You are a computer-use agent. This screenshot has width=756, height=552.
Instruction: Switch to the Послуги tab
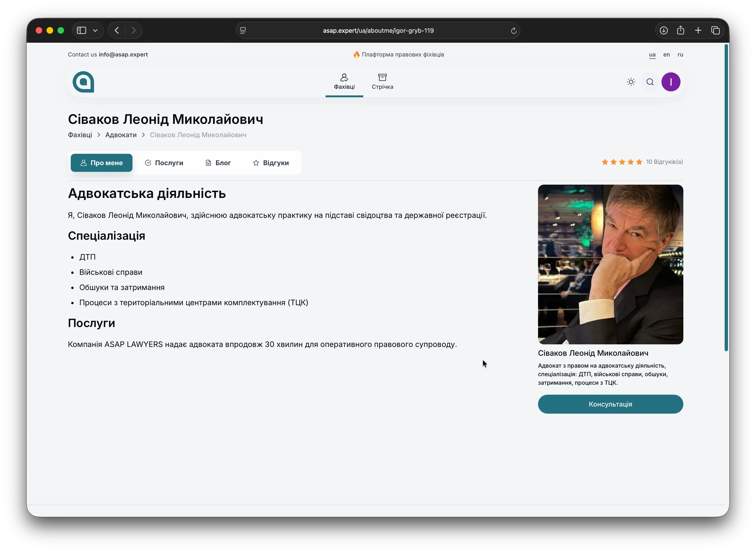164,163
